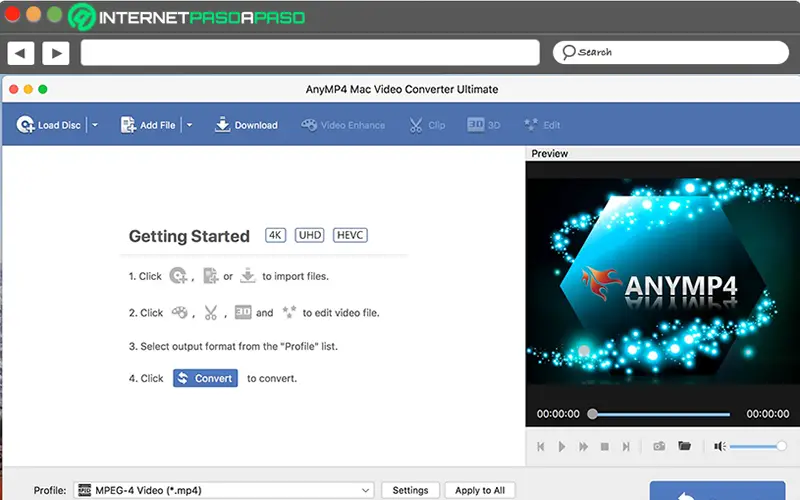Open Video Enhance from the toolbar
This screenshot has width=800, height=500.
(x=343, y=125)
